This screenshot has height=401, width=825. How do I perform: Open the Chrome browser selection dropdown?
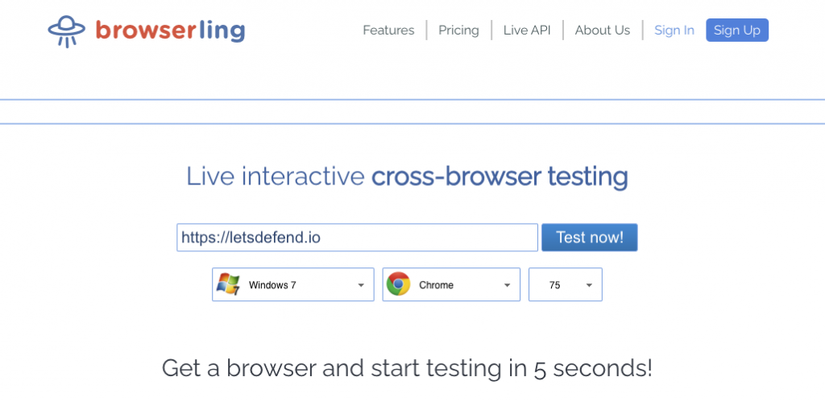click(451, 285)
